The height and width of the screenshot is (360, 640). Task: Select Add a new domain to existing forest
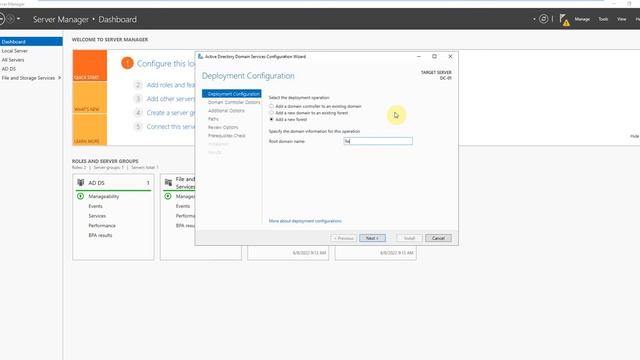(271, 113)
